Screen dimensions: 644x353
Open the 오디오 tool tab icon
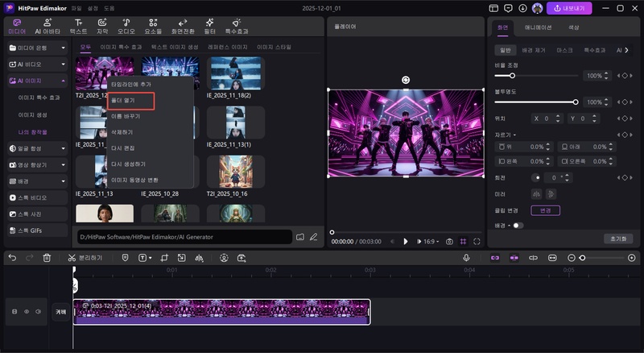pyautogui.click(x=127, y=23)
